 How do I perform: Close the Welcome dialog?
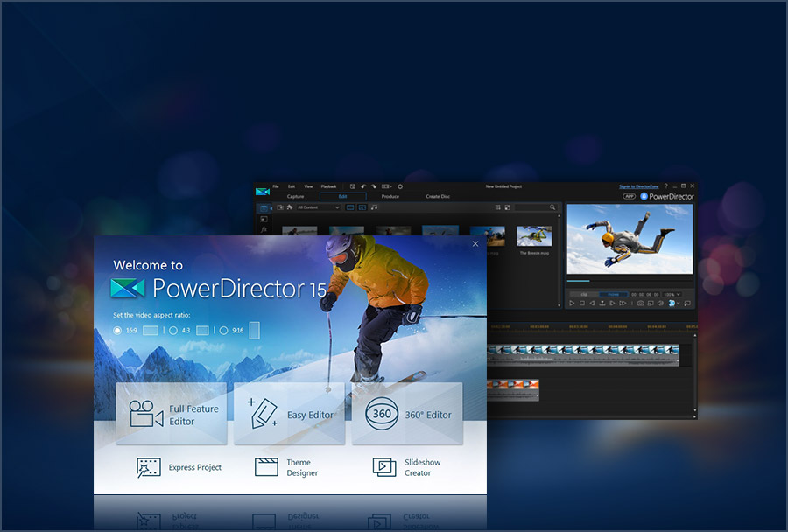(x=475, y=243)
